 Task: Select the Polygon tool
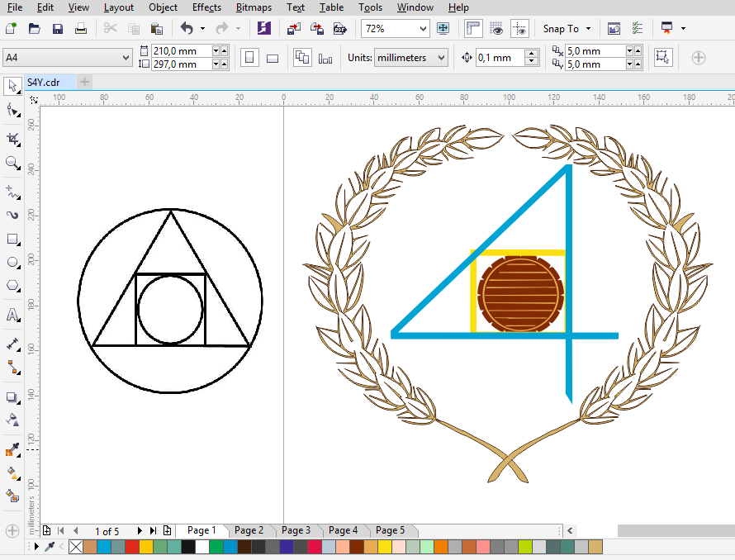[12, 286]
